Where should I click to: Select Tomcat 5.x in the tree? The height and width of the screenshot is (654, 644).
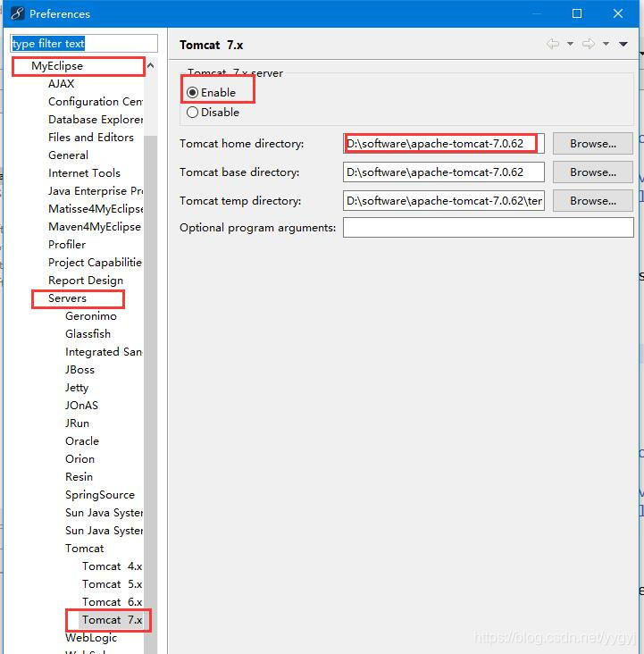113,584
